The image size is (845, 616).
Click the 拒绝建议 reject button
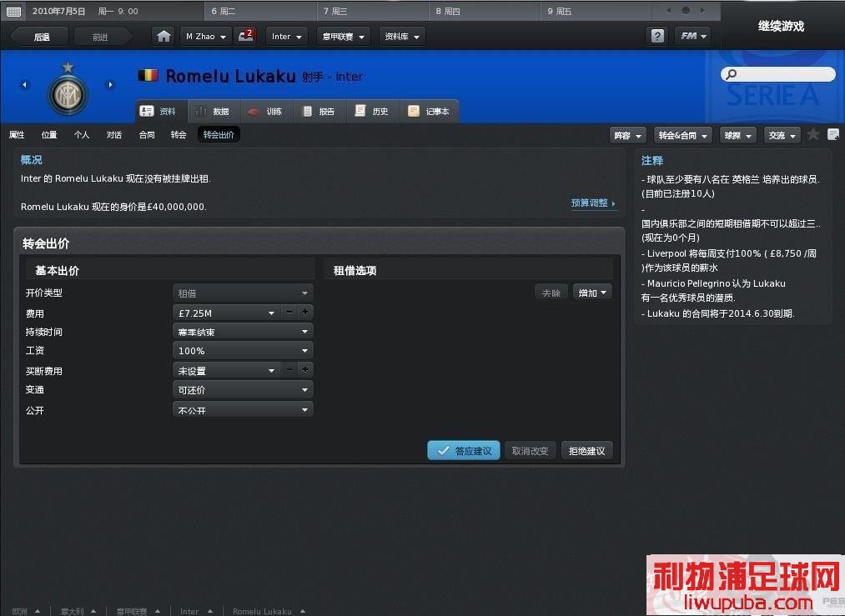coord(587,451)
